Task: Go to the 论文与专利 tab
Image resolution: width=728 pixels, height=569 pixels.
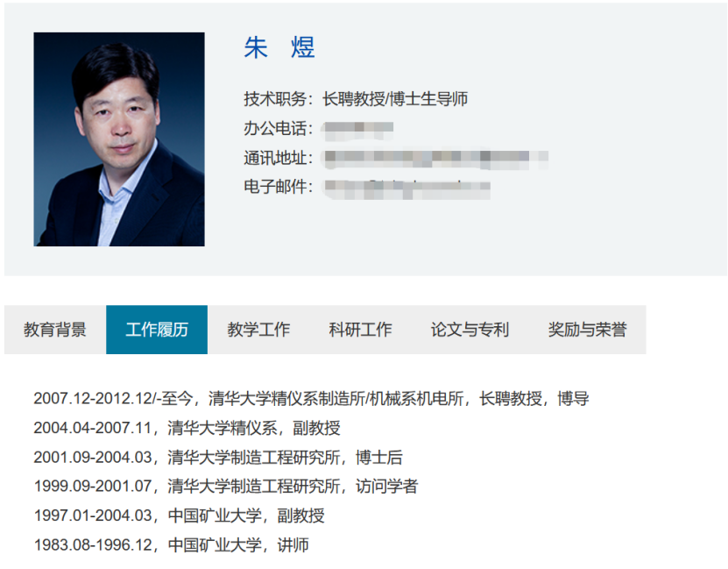Action: click(x=470, y=330)
